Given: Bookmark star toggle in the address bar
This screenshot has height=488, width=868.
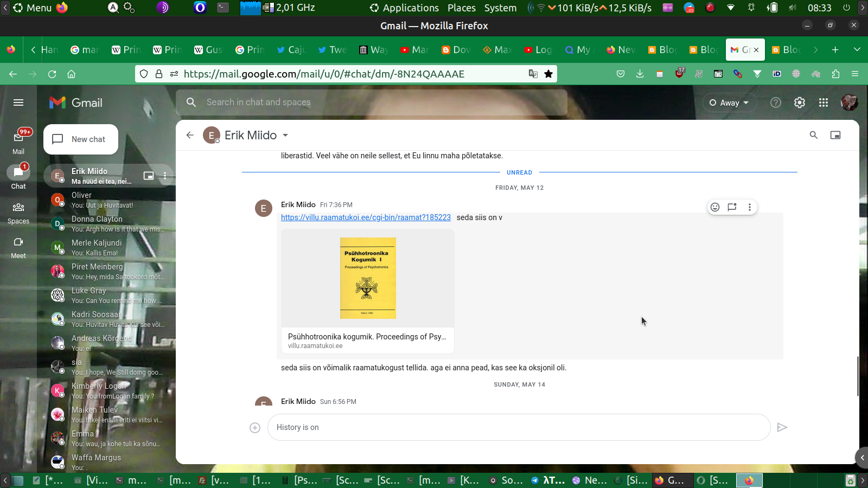Looking at the screenshot, I should [548, 74].
